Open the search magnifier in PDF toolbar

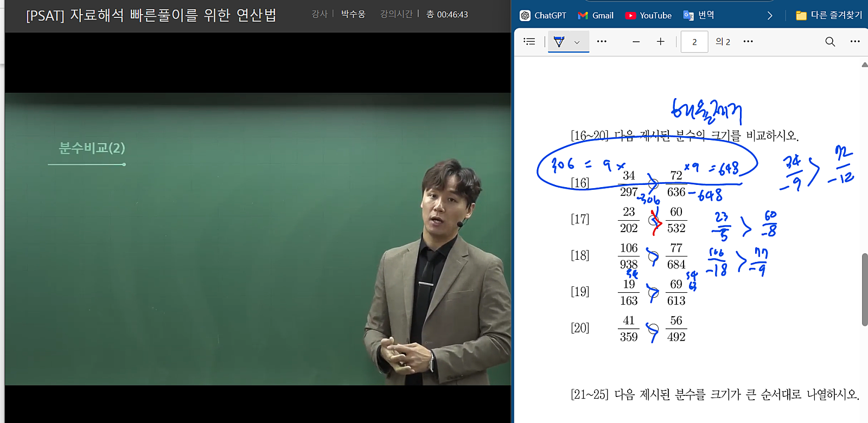point(829,42)
